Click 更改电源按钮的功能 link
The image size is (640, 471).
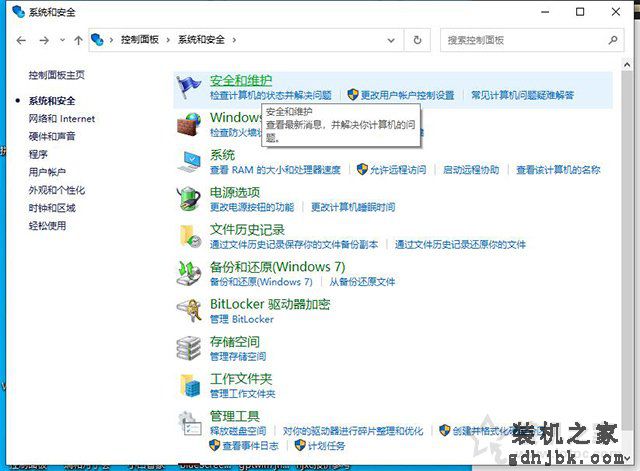(252, 207)
